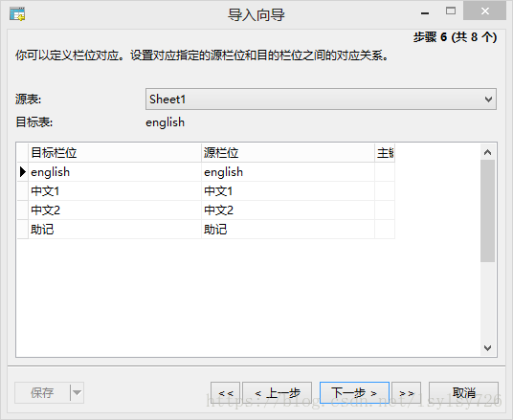Image resolution: width=513 pixels, height=420 pixels.
Task: Go back with the 上一步 button
Action: click(277, 392)
